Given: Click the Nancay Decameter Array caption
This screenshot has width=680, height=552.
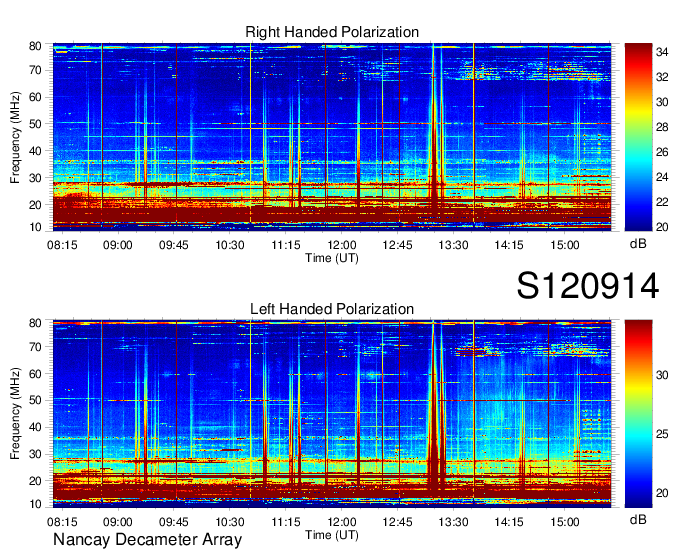Looking at the screenshot, I should click(x=147, y=539).
